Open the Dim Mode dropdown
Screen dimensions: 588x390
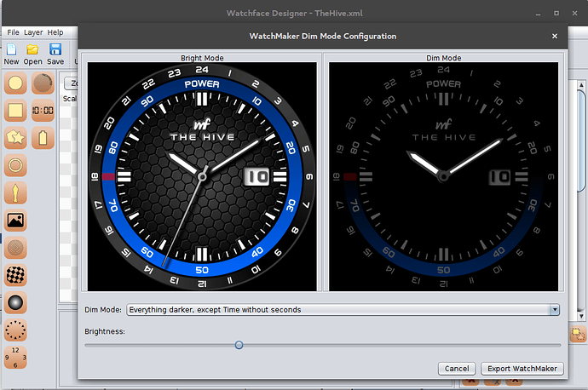click(x=343, y=310)
